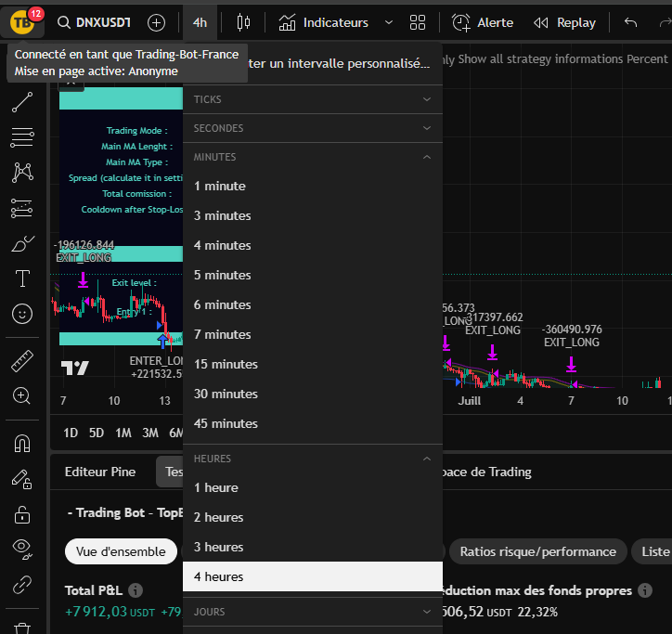Open the layout grid templates icon
Viewport: 672px width, 634px height.
[418, 22]
